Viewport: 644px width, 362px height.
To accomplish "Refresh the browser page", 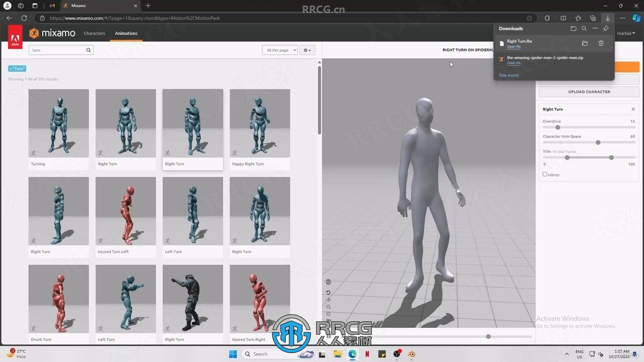I will click(x=24, y=18).
